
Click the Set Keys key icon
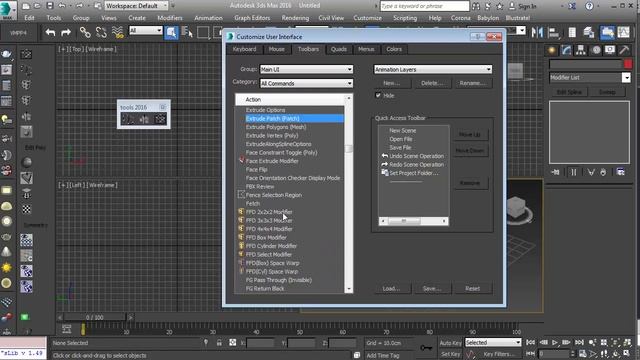click(x=426, y=348)
